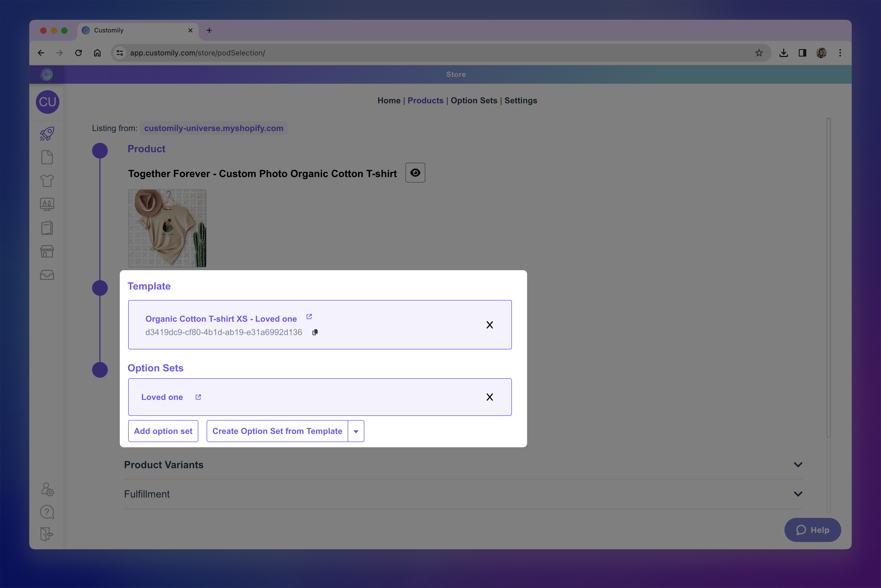
Task: Remove the Loved one option set
Action: (x=490, y=397)
